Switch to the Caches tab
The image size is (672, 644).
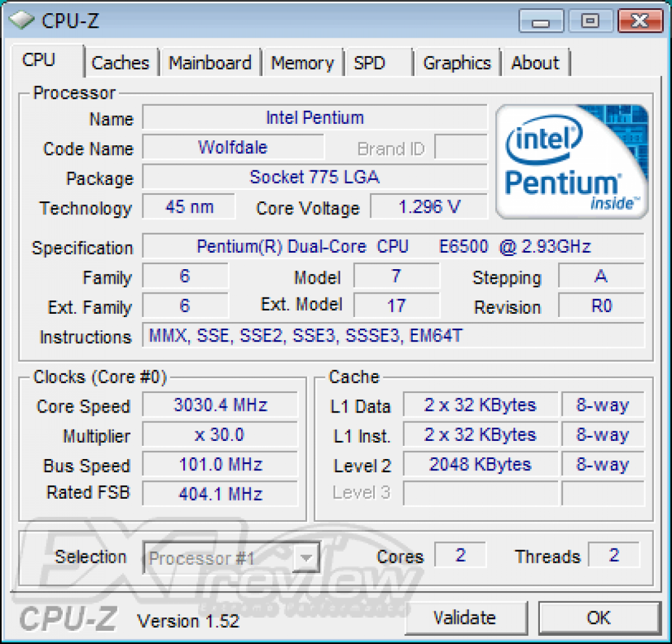click(x=121, y=63)
